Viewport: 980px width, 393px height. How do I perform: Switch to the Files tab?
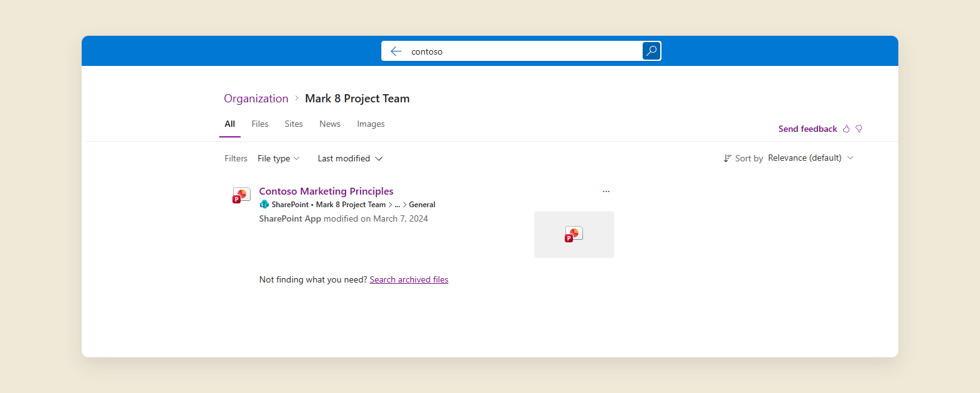point(260,124)
